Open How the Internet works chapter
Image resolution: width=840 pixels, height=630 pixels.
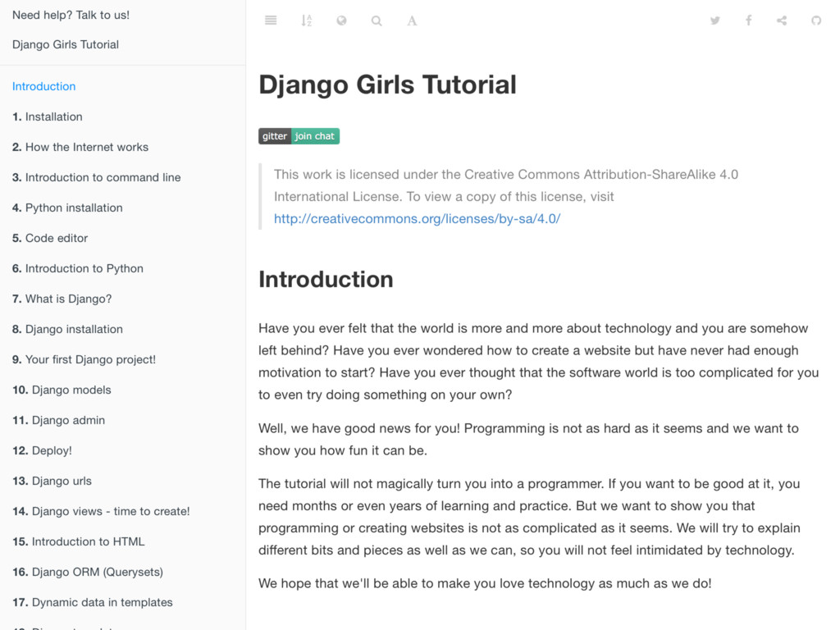click(80, 147)
